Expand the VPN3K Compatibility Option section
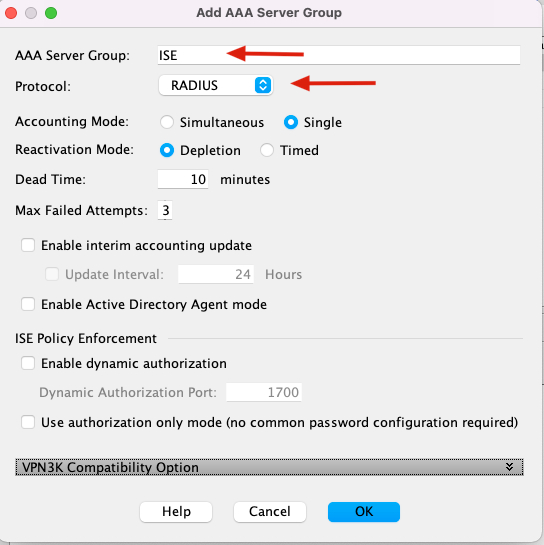Screen dimensions: 544x545 click(x=269, y=467)
